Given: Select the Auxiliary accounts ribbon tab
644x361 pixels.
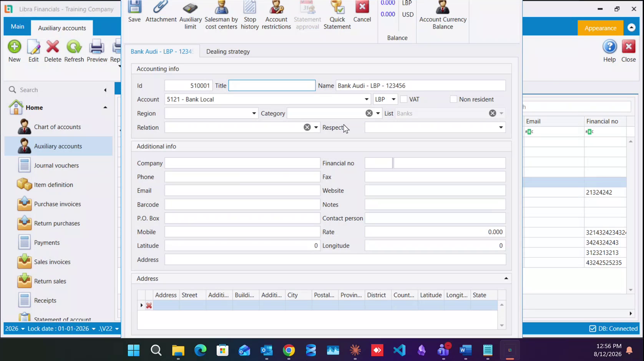Looking at the screenshot, I should point(62,28).
